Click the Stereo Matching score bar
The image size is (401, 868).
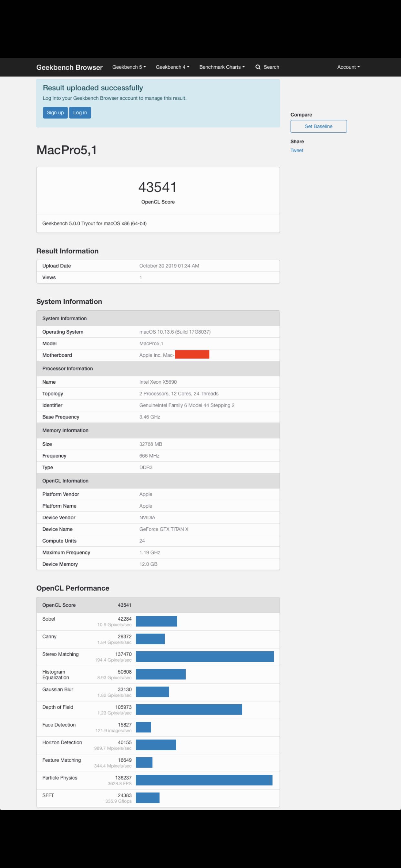(205, 657)
